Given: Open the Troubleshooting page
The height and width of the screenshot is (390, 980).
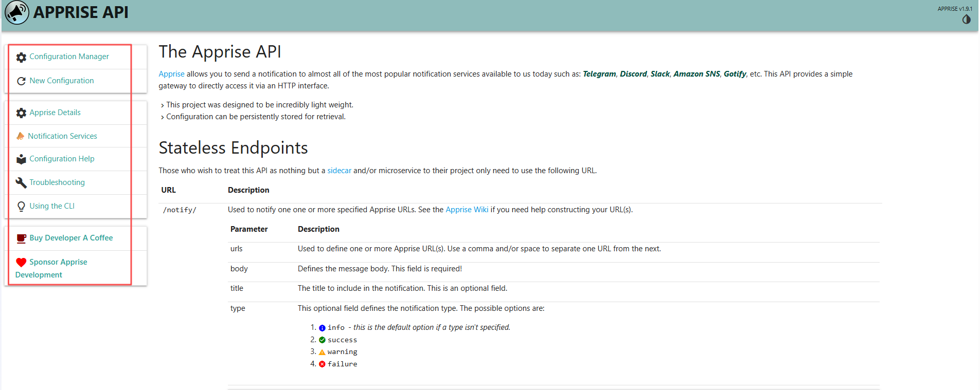Looking at the screenshot, I should (57, 182).
